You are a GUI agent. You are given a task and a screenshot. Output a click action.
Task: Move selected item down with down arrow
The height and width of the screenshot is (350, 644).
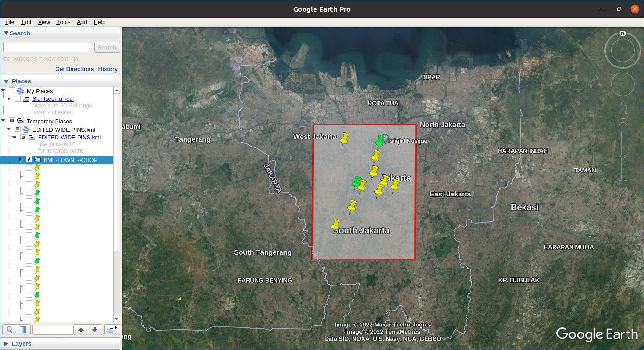point(95,330)
